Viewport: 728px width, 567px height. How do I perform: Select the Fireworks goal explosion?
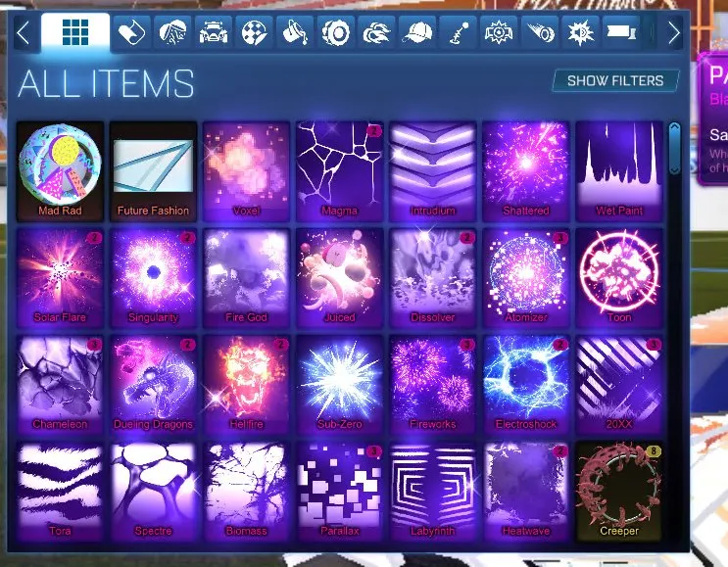[x=433, y=385]
